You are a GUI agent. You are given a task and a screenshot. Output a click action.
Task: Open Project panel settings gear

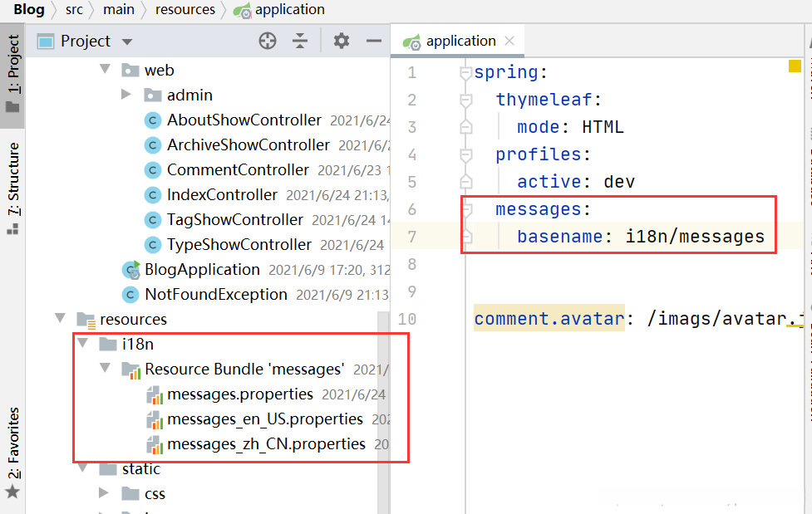pos(342,41)
